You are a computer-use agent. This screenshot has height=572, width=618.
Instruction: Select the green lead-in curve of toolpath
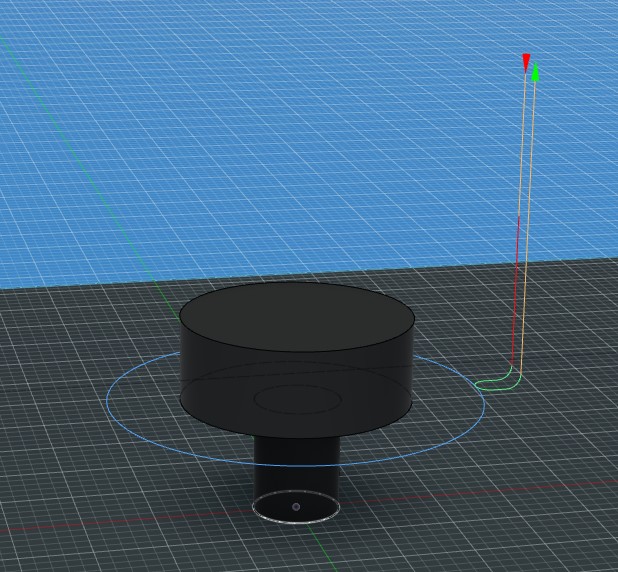(x=497, y=382)
